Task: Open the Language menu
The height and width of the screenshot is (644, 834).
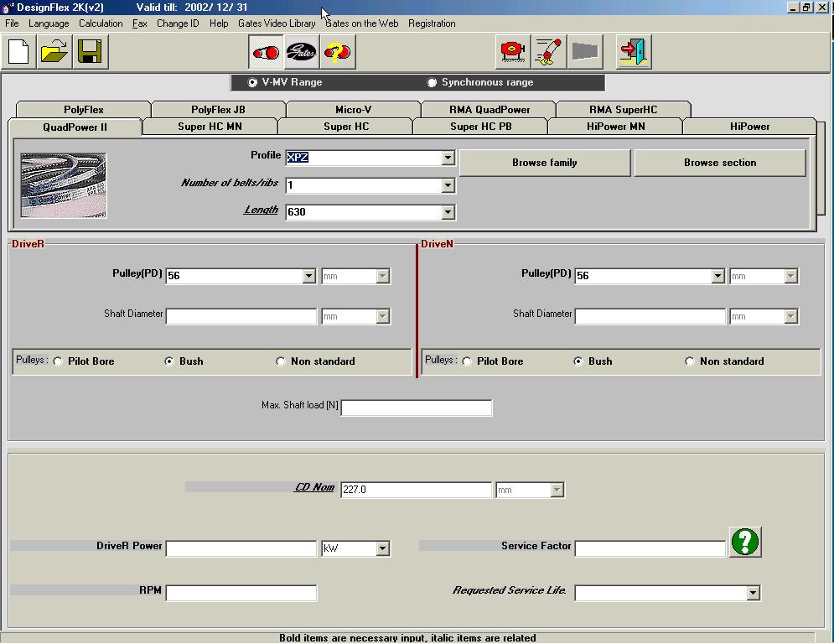Action: coord(49,23)
